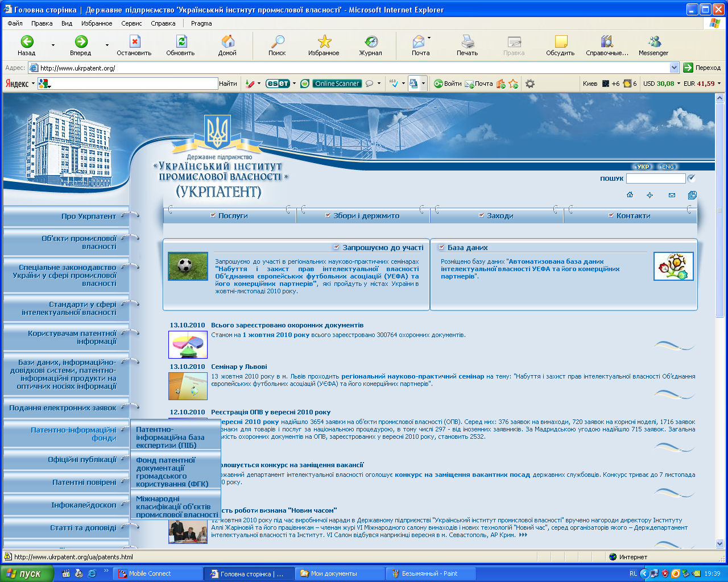Open the Назад history dropdown arrow
The height and width of the screenshot is (582, 728).
[x=53, y=45]
